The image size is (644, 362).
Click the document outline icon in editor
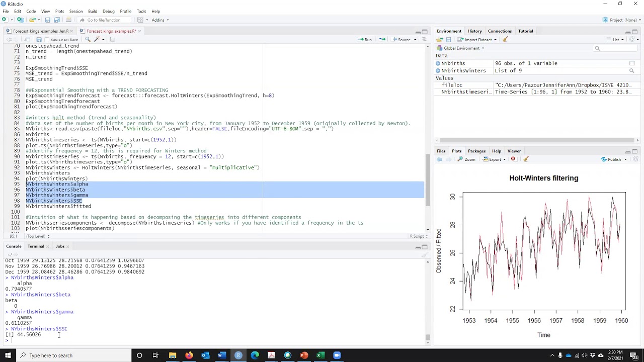click(424, 39)
